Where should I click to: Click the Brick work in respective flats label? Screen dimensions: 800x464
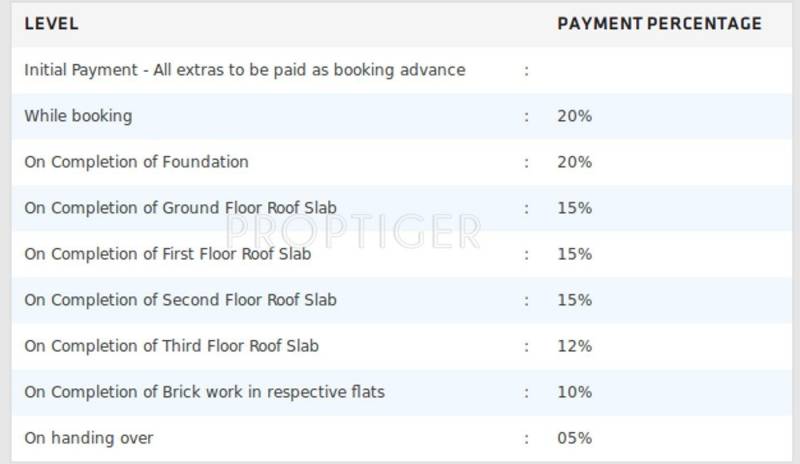204,392
